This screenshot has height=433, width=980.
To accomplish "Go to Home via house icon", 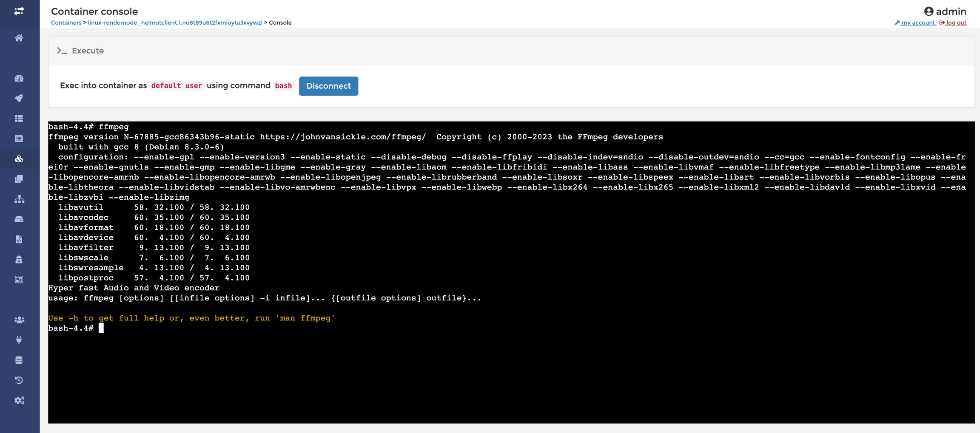I will pos(19,38).
